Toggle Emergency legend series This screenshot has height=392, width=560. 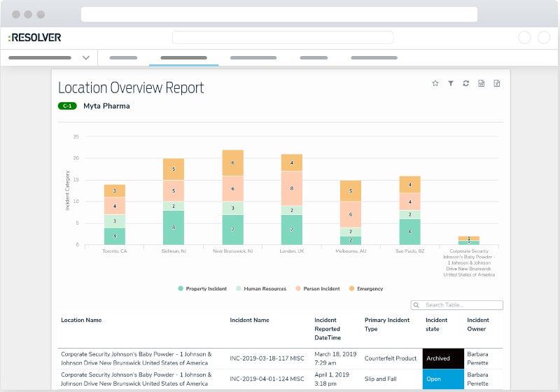coord(366,288)
